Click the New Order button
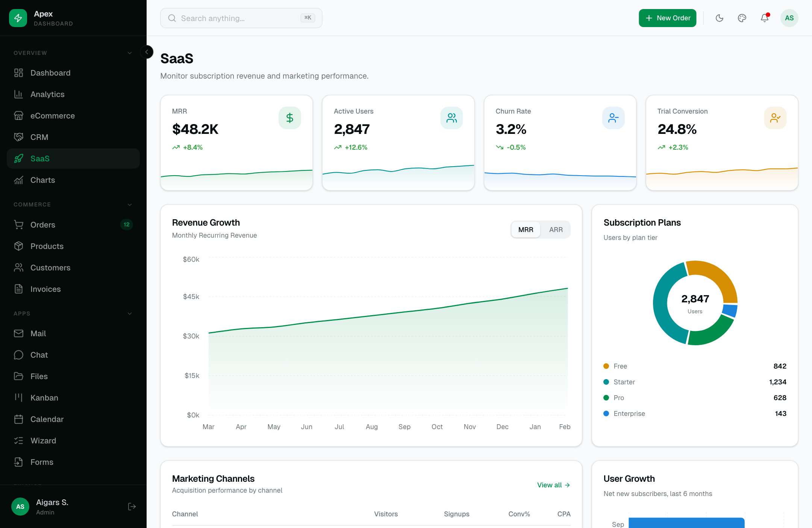This screenshot has width=812, height=528. pyautogui.click(x=668, y=18)
